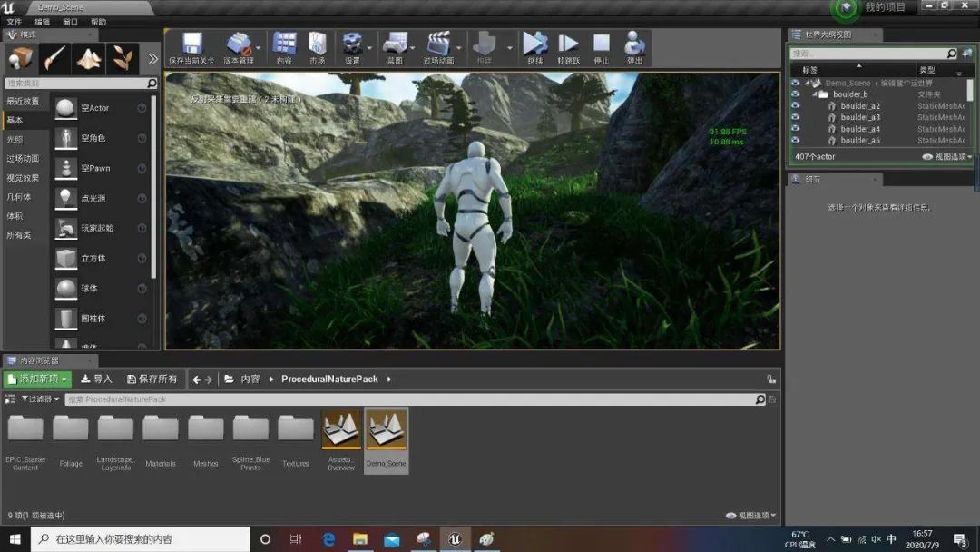Click ProceduralNaturePack in the path breadcrumb
The width and height of the screenshot is (980, 552).
pyautogui.click(x=329, y=379)
